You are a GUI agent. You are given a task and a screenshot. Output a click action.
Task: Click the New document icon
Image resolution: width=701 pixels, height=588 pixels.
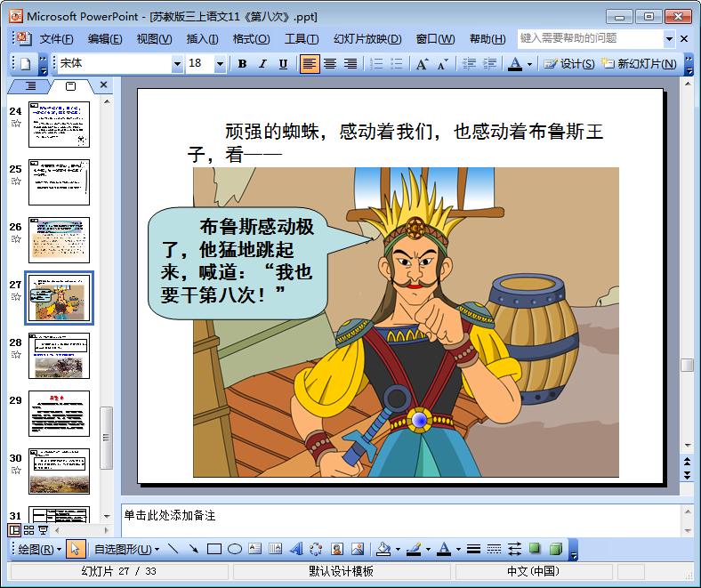[x=26, y=64]
